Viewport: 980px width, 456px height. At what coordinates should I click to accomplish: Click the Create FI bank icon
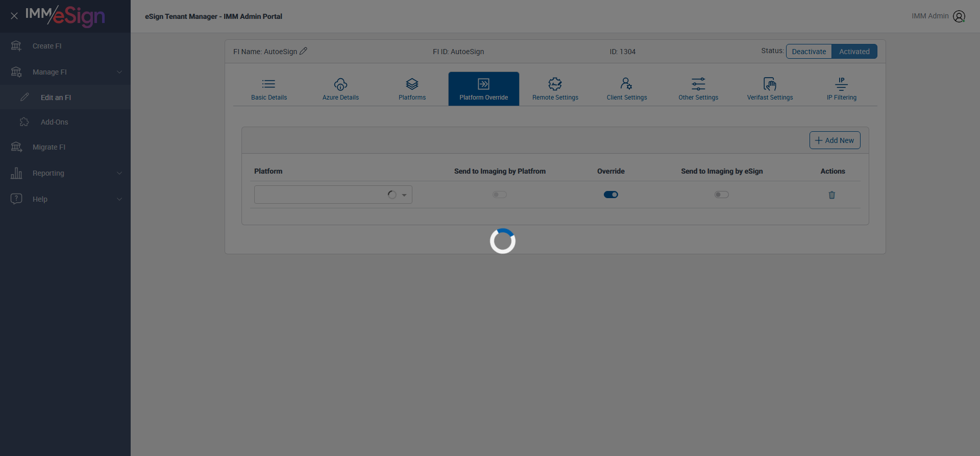(x=16, y=46)
